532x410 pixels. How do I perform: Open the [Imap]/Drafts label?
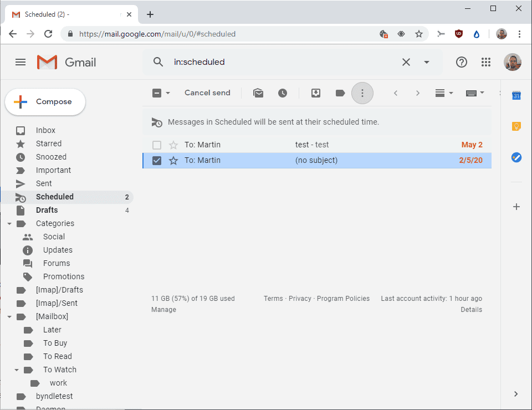(x=59, y=290)
